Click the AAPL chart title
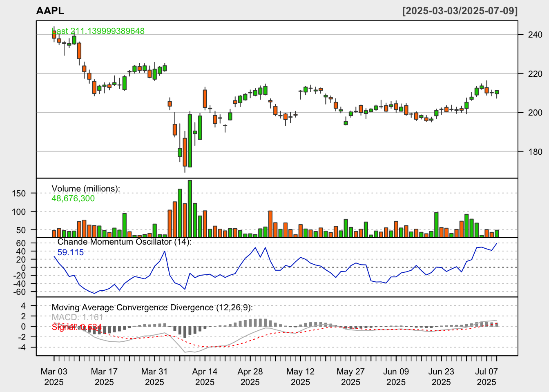Image resolution: width=549 pixels, height=392 pixels. pyautogui.click(x=50, y=11)
